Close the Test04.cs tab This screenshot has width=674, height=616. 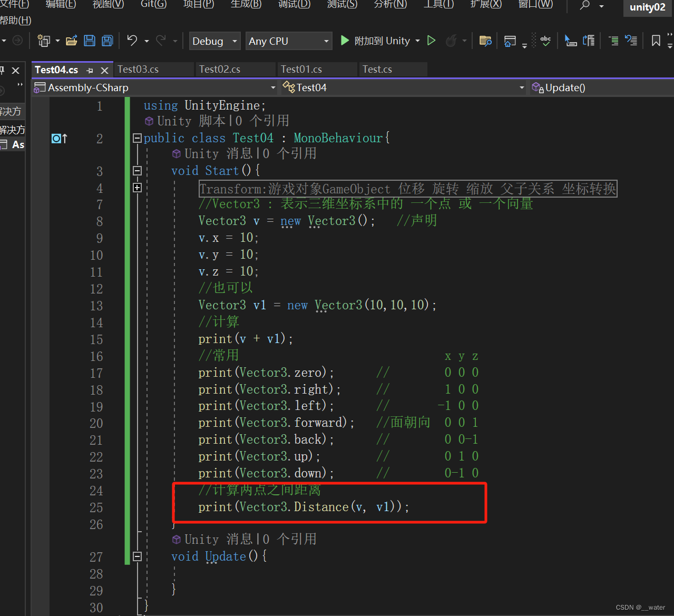(x=104, y=70)
